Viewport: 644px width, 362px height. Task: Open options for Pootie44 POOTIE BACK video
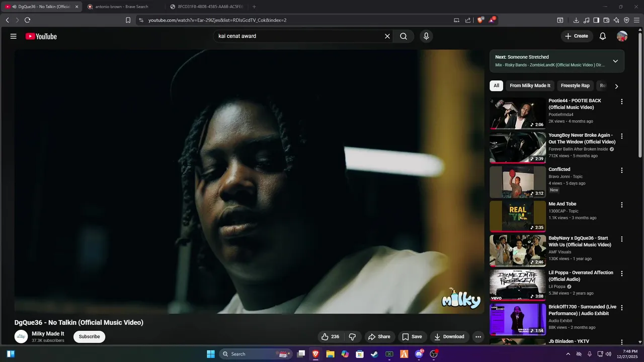coord(622,102)
